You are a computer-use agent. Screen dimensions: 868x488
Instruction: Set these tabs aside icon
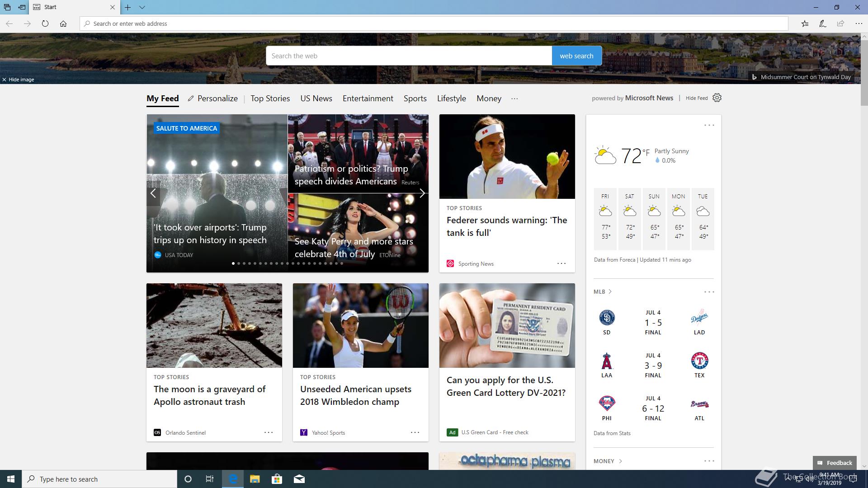coord(22,7)
